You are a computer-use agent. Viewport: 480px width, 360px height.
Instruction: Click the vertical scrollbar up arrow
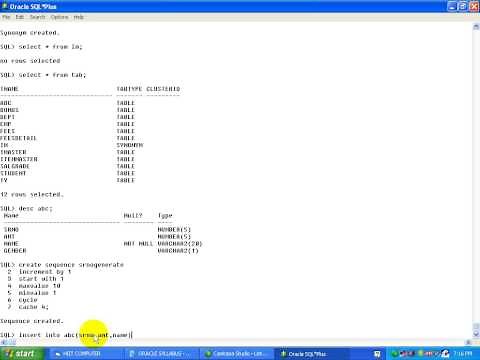[476, 27]
